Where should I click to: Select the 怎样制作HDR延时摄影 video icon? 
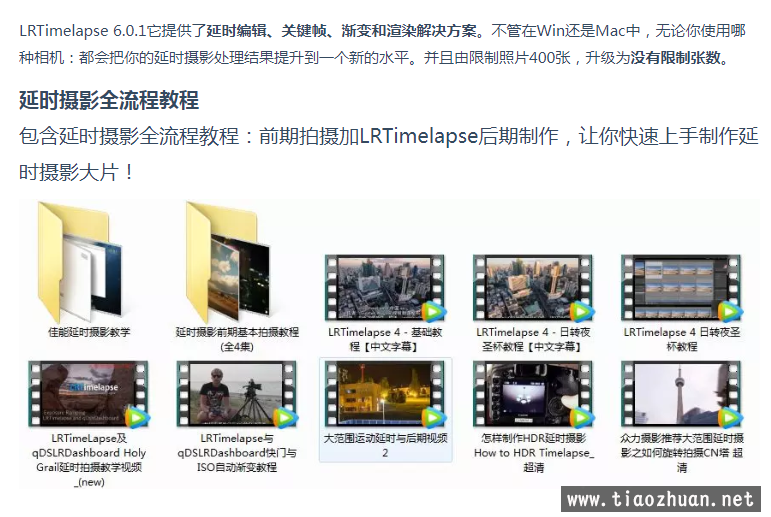[x=533, y=394]
